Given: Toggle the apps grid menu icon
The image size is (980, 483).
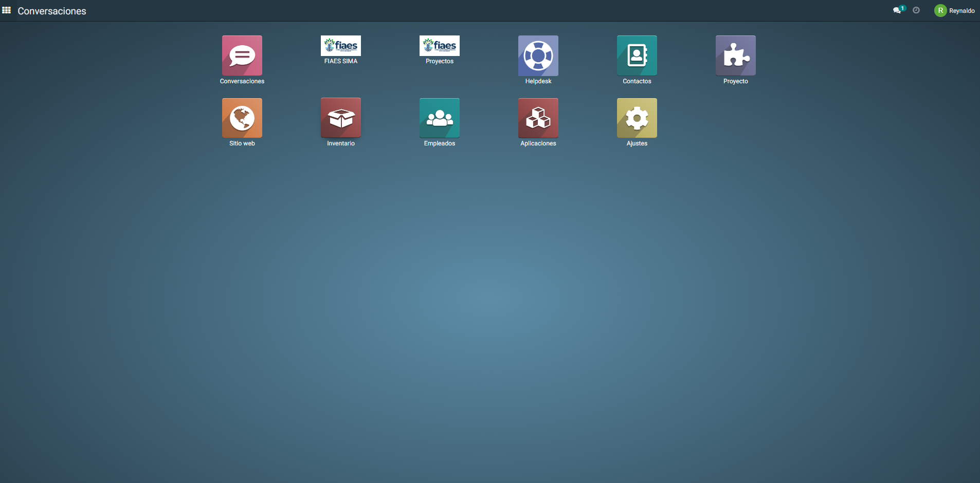Looking at the screenshot, I should (7, 10).
